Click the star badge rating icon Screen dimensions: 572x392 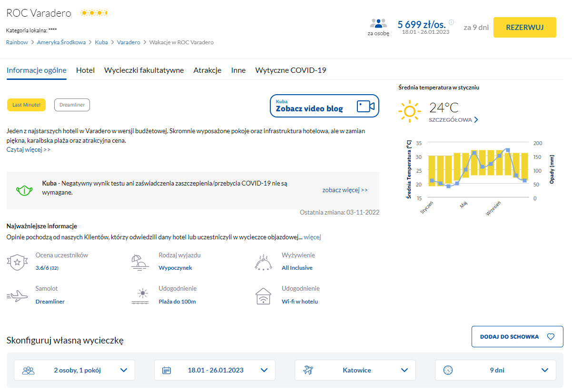coord(17,262)
